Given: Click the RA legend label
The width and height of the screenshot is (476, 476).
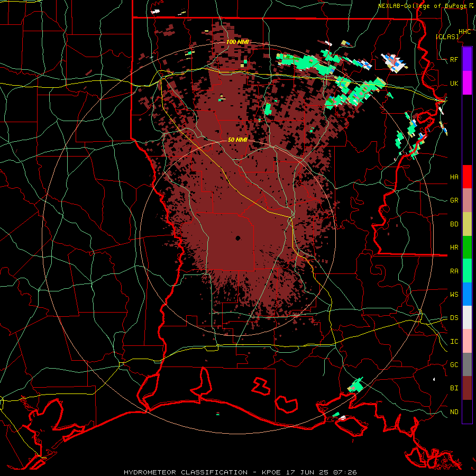Looking at the screenshot, I should [x=454, y=271].
